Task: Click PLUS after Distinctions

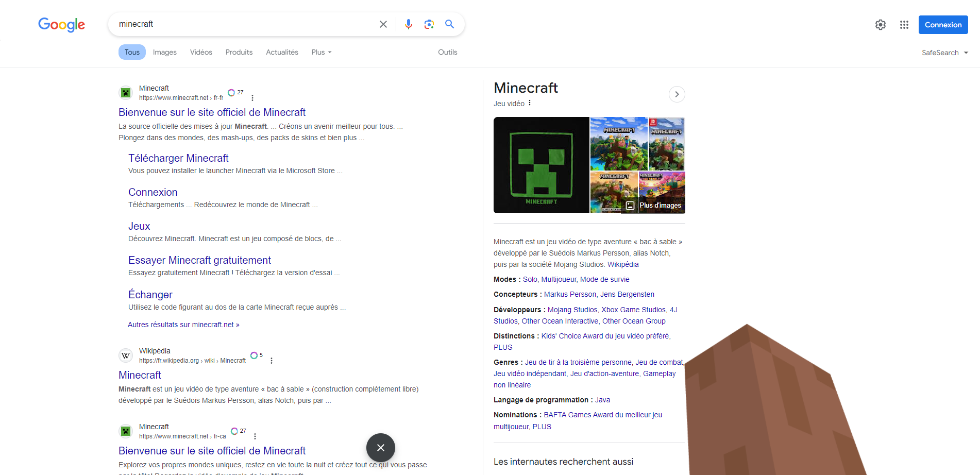Action: coord(503,347)
